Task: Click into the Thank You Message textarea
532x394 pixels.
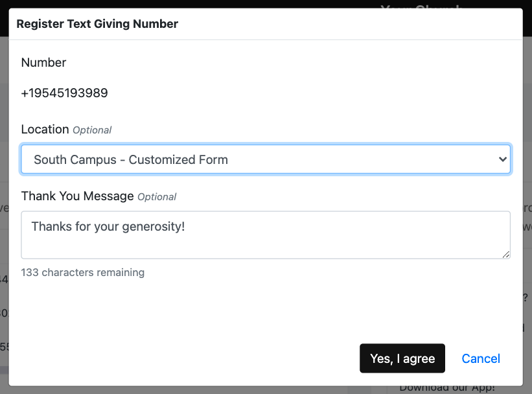Action: click(266, 242)
